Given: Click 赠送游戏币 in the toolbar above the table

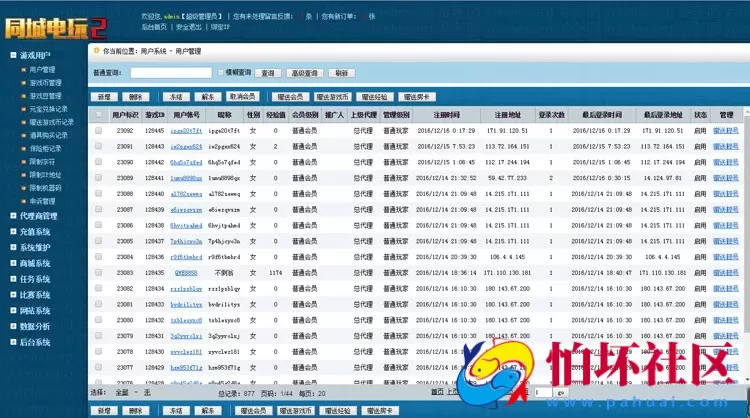Looking at the screenshot, I should [x=332, y=97].
